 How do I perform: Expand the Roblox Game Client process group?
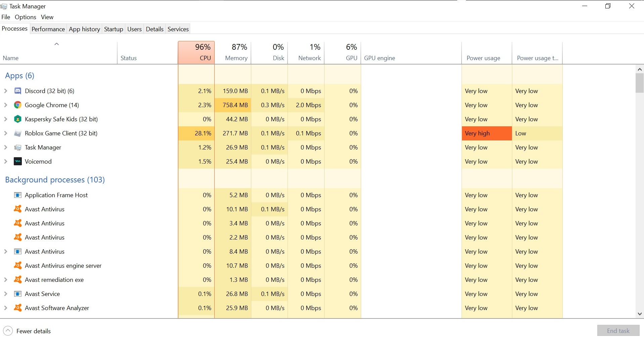pyautogui.click(x=6, y=133)
